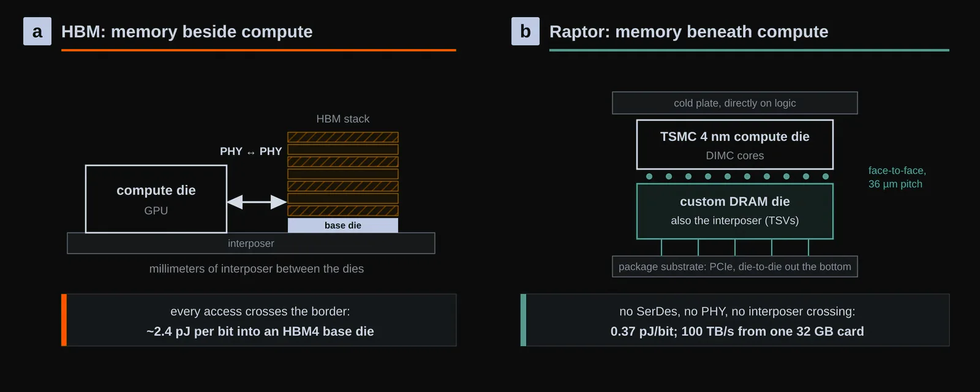Image resolution: width=980 pixels, height=392 pixels.
Task: Click '~2.4 pJ per bit into an HBM4 base die'
Action: click(260, 331)
